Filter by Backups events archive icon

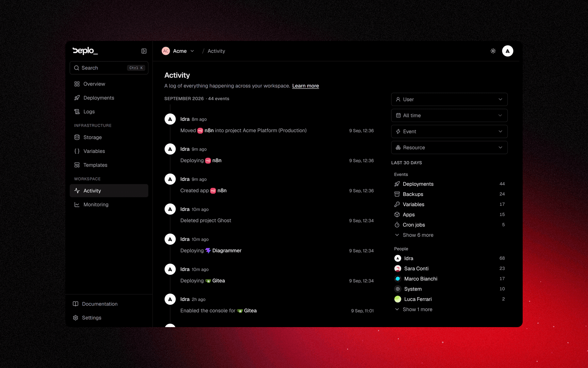(x=397, y=194)
